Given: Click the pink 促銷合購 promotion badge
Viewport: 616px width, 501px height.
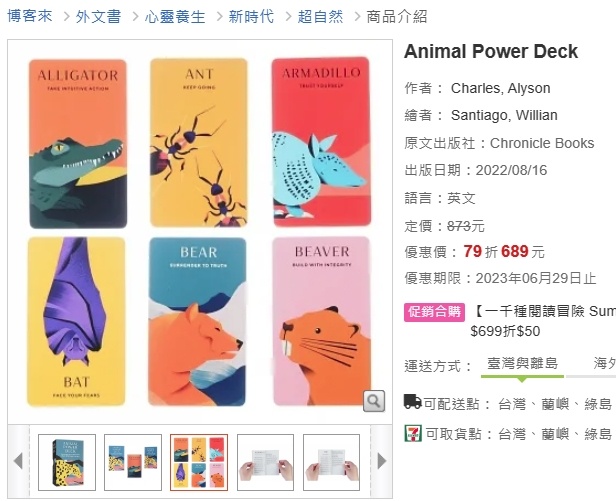Looking at the screenshot, I should point(434,312).
